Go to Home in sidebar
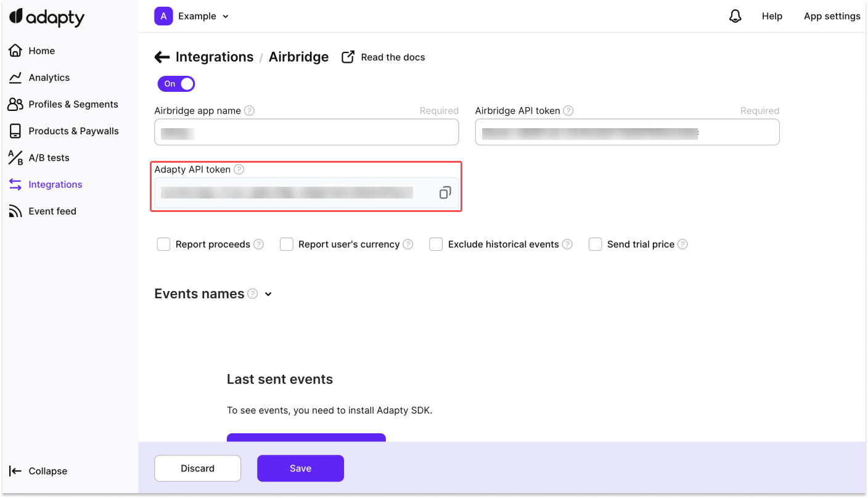The image size is (868, 498). coord(32,51)
